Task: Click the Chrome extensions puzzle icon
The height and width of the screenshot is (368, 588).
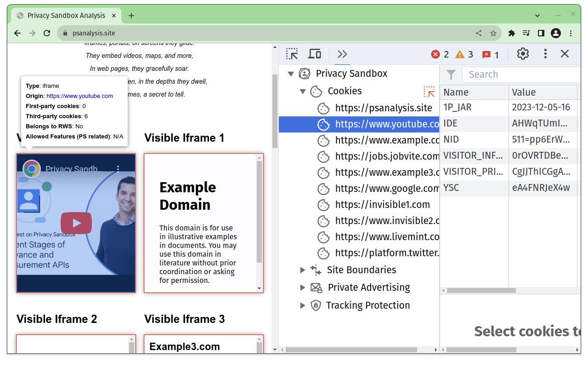Action: [x=511, y=33]
